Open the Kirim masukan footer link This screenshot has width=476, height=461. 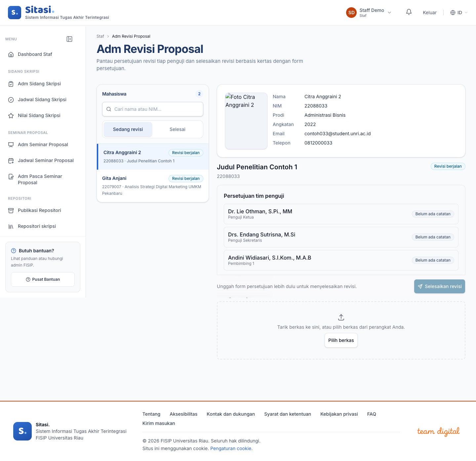159,423
